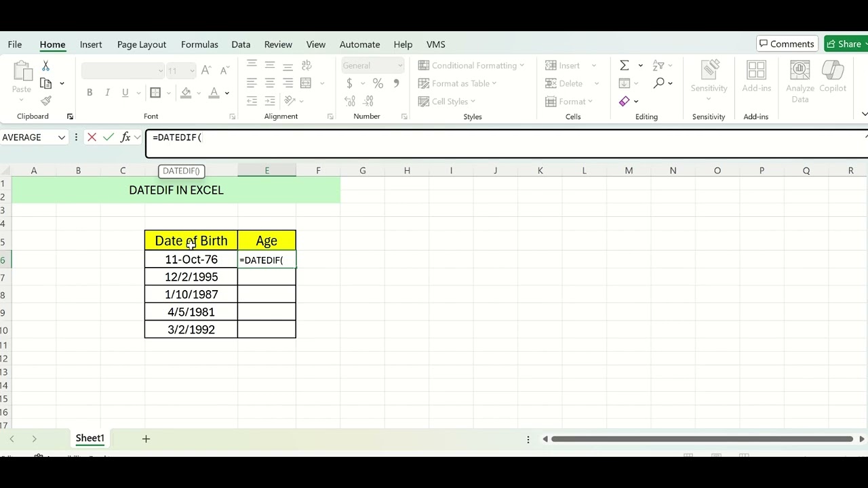
Task: Click the AutoSum sigma icon
Action: tap(624, 66)
